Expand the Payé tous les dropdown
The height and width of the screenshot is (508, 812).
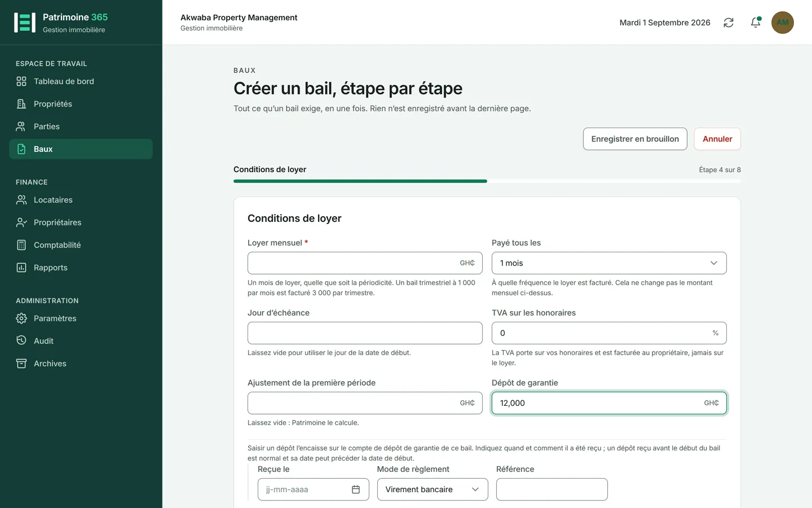click(x=609, y=263)
